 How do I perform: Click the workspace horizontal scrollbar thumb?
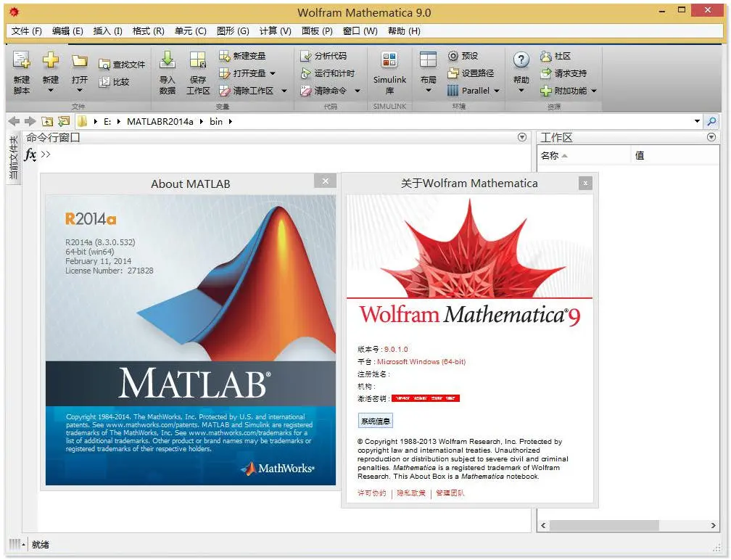coord(604,525)
